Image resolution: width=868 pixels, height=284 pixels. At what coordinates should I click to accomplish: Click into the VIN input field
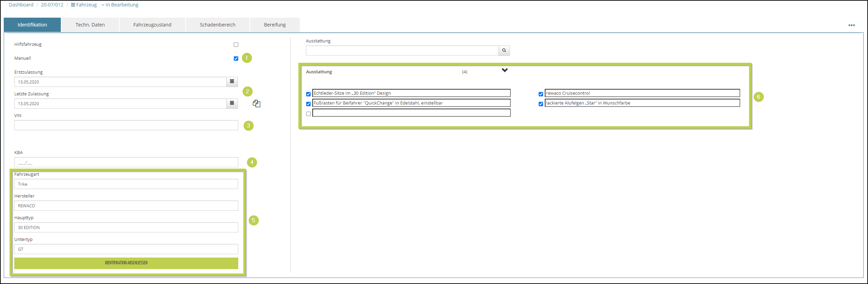click(126, 125)
